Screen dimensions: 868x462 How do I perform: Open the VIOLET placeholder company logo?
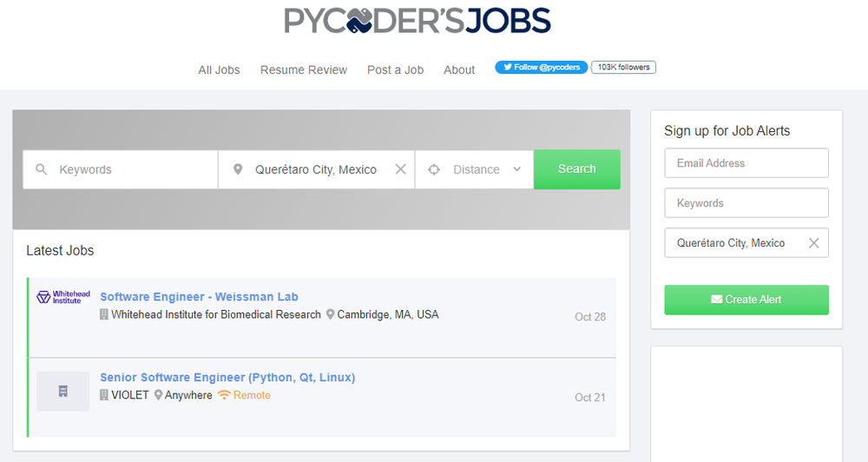coord(63,391)
